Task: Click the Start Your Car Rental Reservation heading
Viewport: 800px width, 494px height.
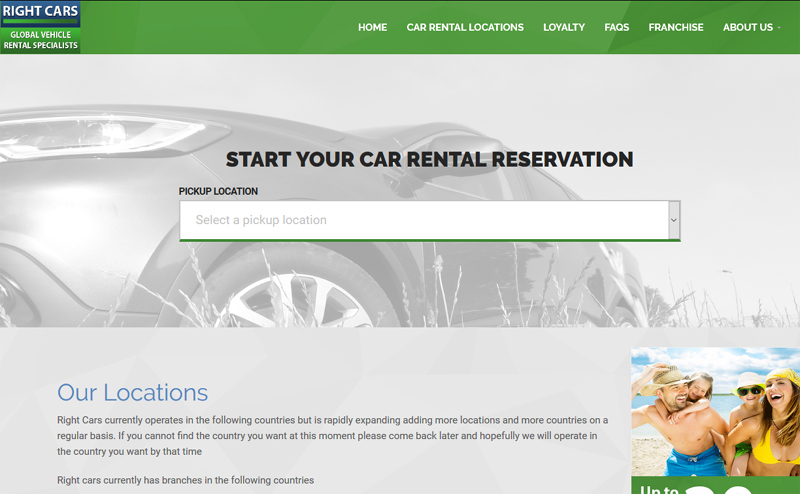Action: coord(429,160)
